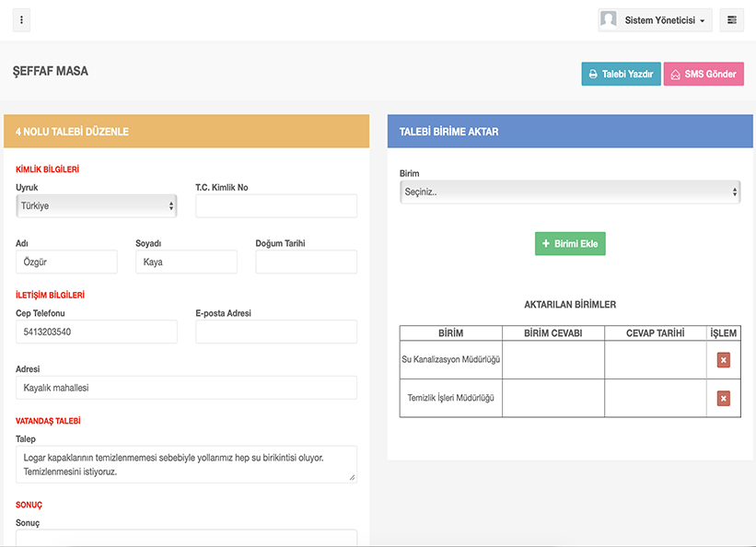The height and width of the screenshot is (547, 756).
Task: Open the Uyruk dropdown showing Türkiye
Action: (x=96, y=206)
